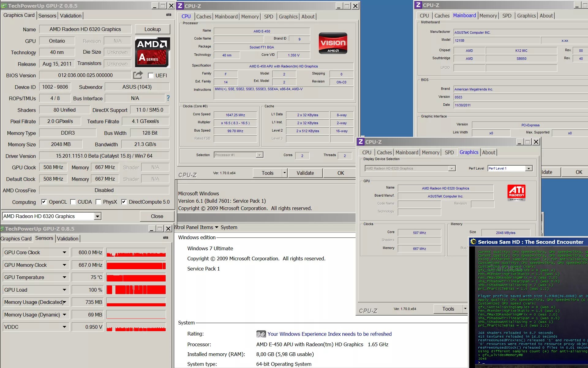Viewport: 588px width, 368px height.
Task: Click the ATI Radeon Graphics logo
Action: click(x=516, y=193)
